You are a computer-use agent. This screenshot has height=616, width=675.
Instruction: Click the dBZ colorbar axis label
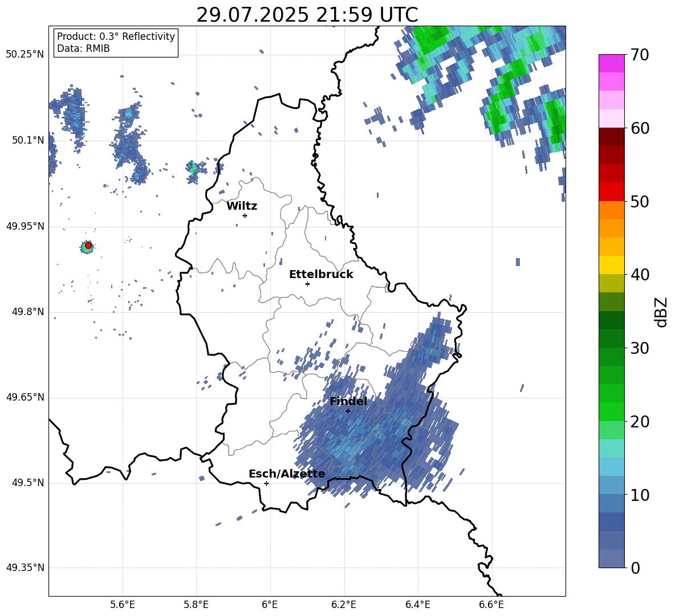click(x=661, y=312)
